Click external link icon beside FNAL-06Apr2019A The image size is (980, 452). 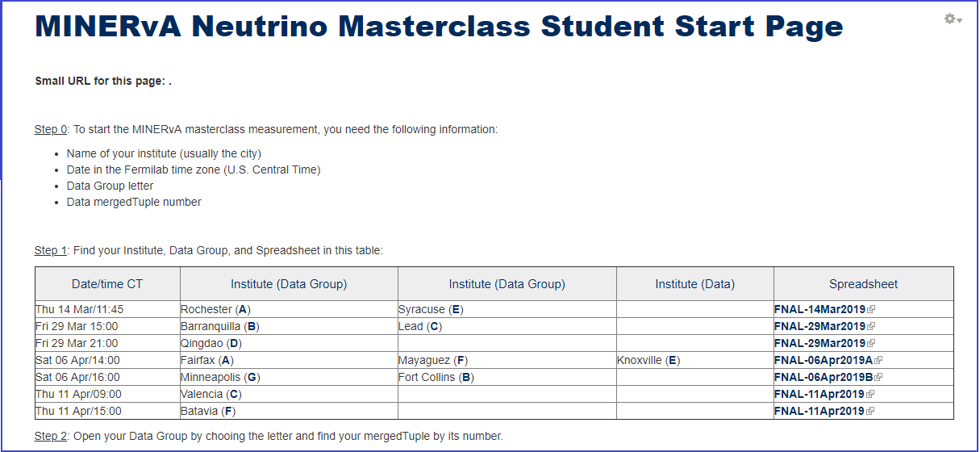tap(878, 360)
